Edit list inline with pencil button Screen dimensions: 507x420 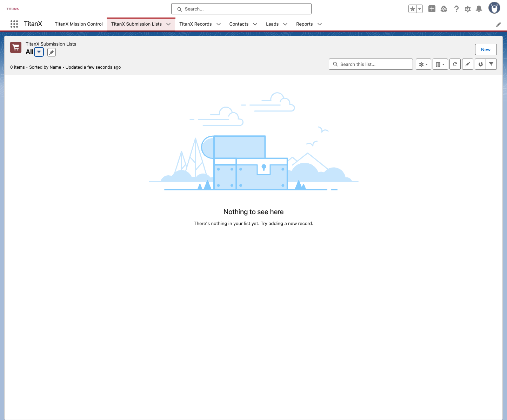(468, 64)
